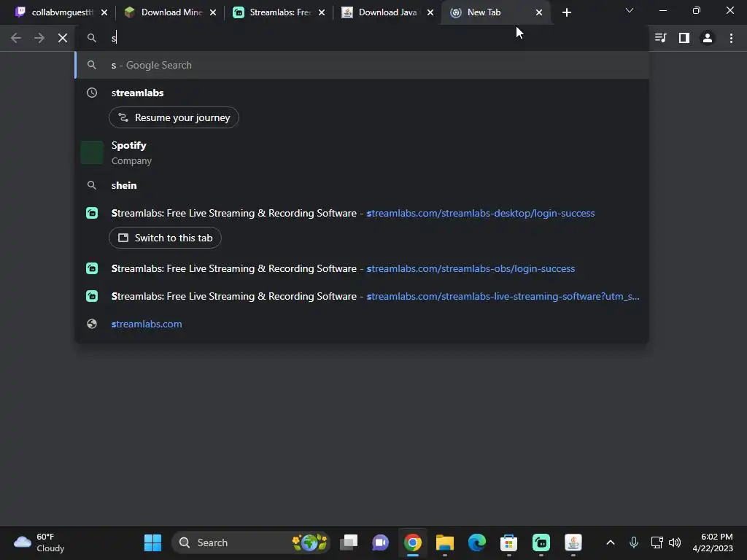The width and height of the screenshot is (747, 560).
Task: Choose the shein search suggestion
Action: coord(362,185)
